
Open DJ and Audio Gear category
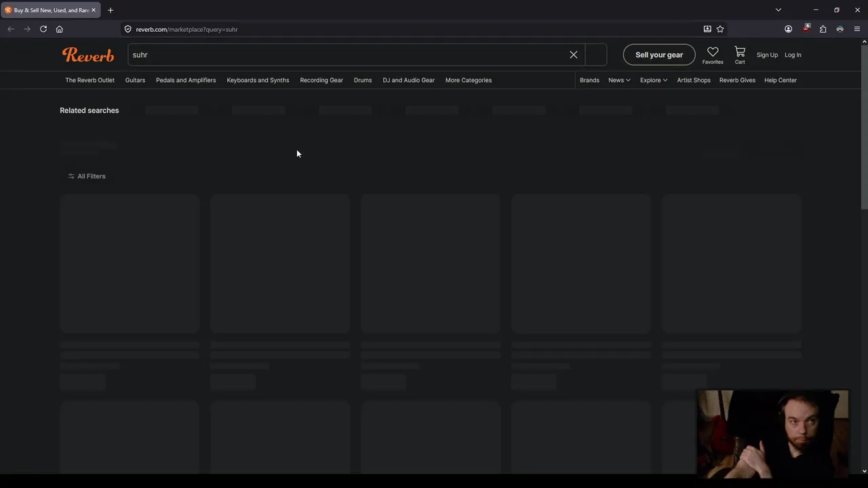point(408,80)
